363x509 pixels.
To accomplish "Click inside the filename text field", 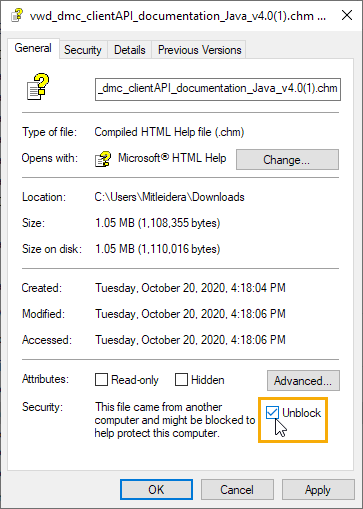I will click(218, 89).
